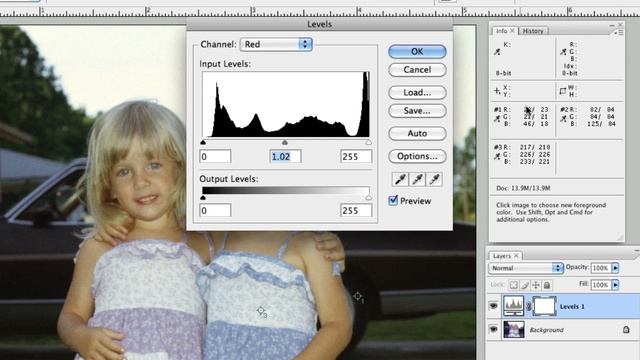Click color sampler marker 1 on the photo
This screenshot has height=360, width=640.
click(358, 296)
